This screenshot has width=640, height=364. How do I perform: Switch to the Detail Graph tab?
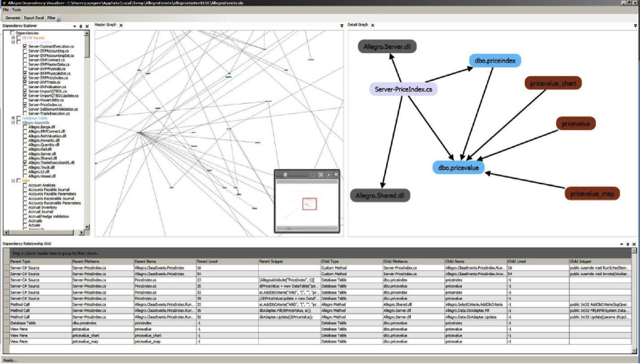358,25
